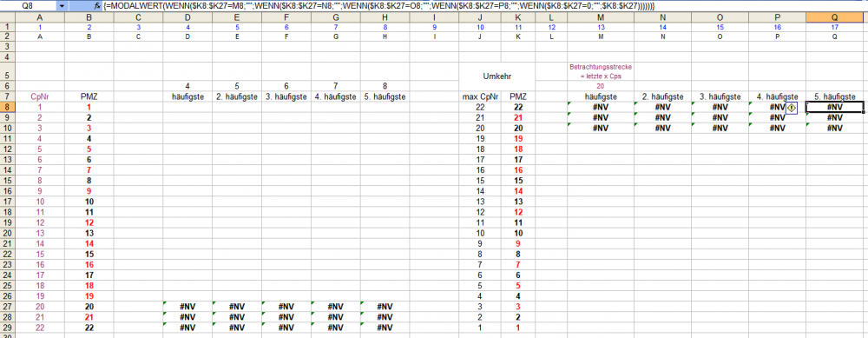Screen dimensions: 868x338
Task: Click the 'CpNr' header in column A
Action: point(39,97)
